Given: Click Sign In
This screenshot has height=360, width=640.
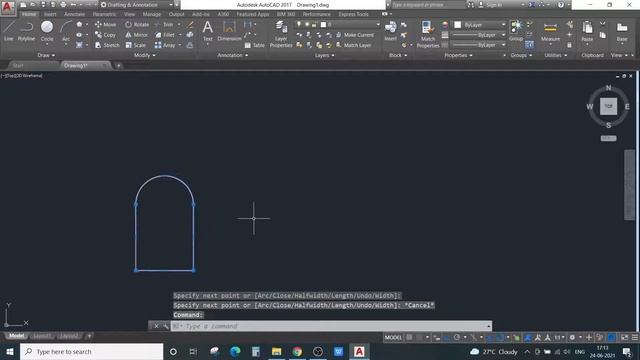Looking at the screenshot, I should click(490, 5).
